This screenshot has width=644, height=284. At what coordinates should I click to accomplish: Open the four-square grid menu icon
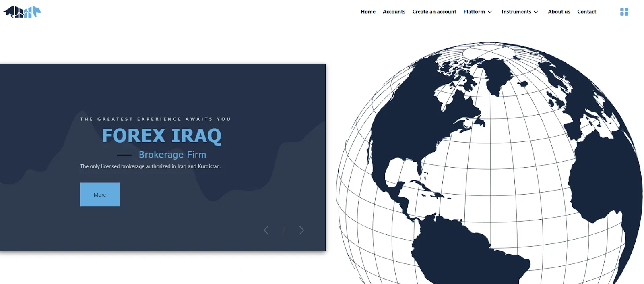click(x=624, y=12)
